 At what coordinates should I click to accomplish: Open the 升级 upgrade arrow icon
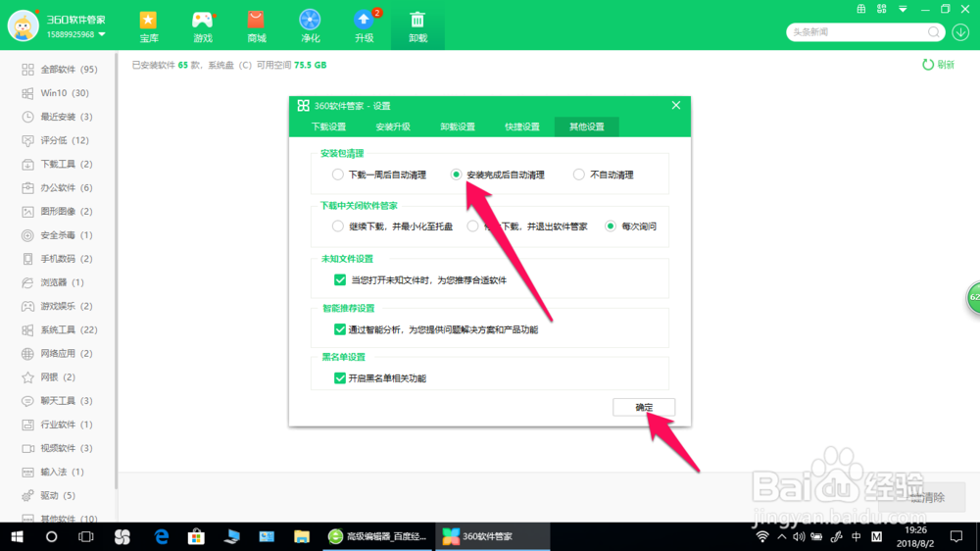pyautogui.click(x=364, y=20)
